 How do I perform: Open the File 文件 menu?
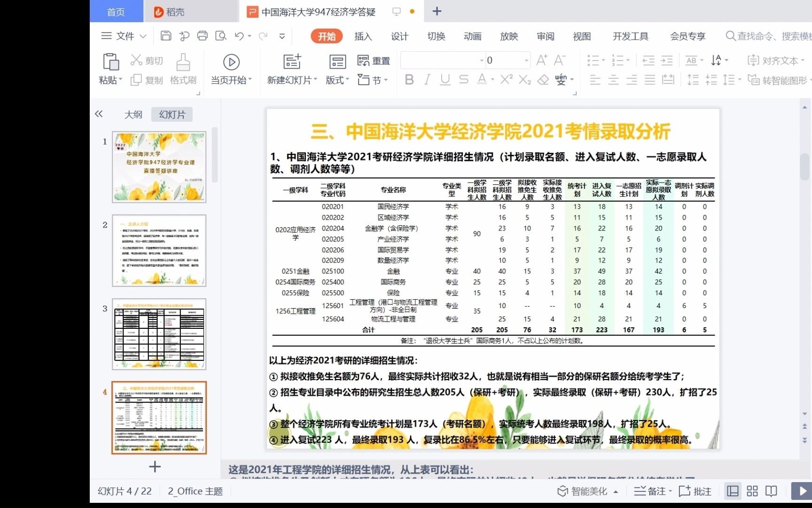click(124, 36)
